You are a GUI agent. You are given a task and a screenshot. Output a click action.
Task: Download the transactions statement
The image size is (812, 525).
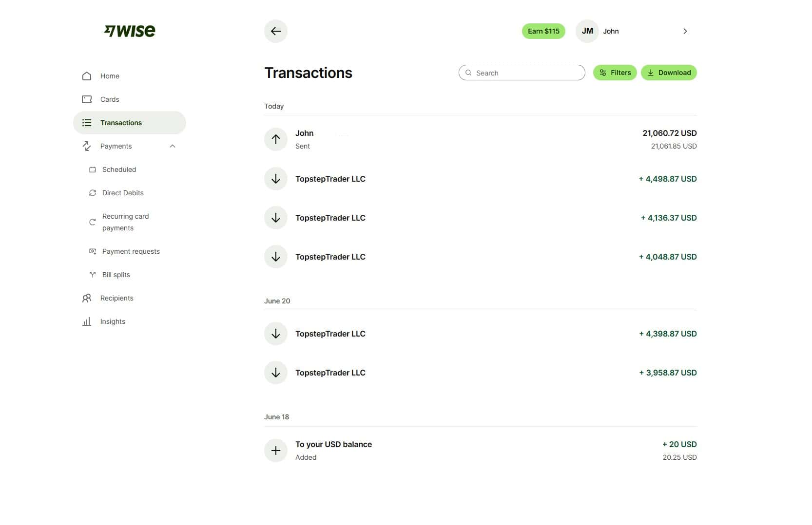tap(669, 73)
